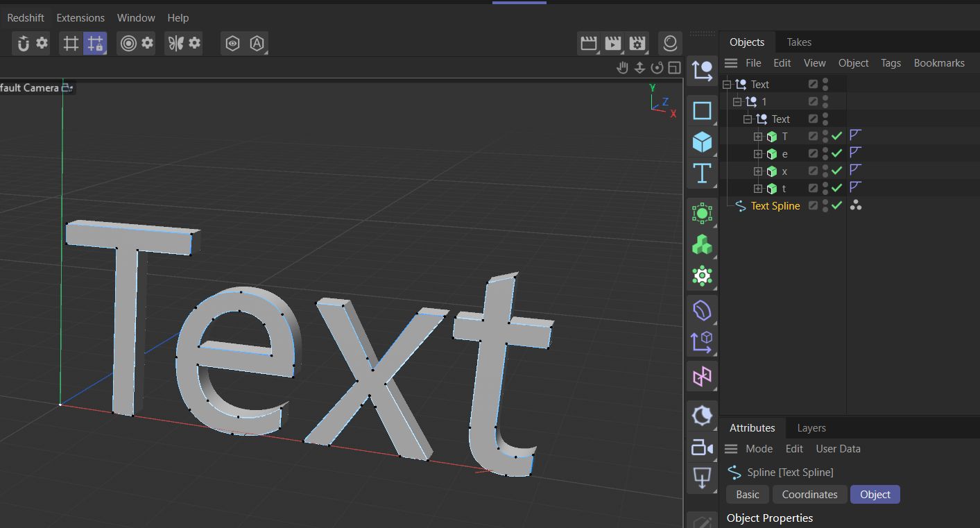Collapse the null named 1

coord(737,102)
